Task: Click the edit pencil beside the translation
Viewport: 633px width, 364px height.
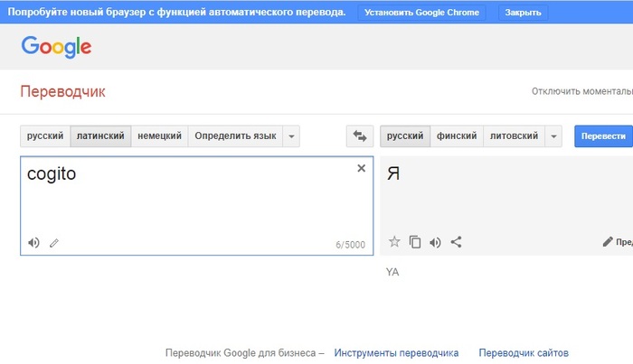Action: pos(608,242)
